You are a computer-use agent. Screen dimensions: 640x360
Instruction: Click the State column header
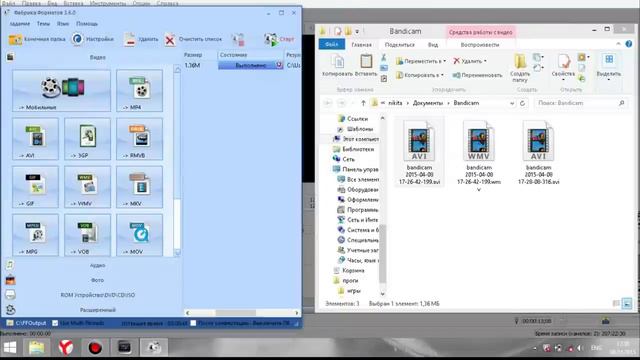[x=251, y=55]
